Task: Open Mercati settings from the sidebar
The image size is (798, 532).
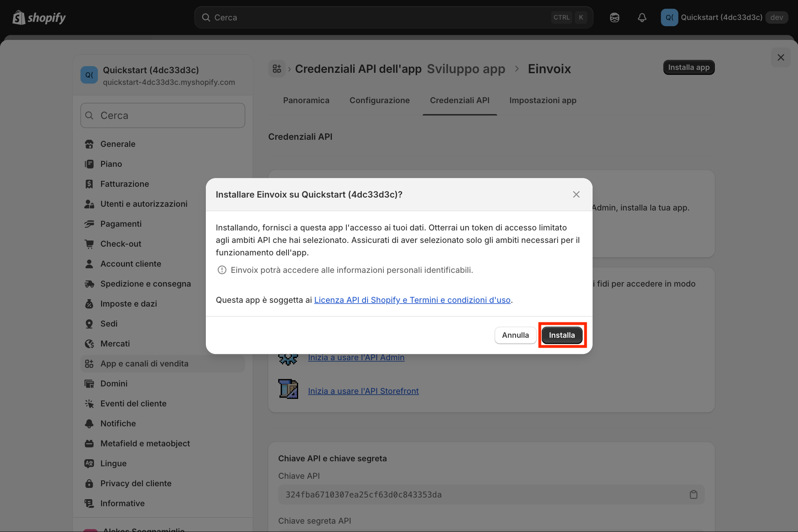Action: click(x=116, y=344)
